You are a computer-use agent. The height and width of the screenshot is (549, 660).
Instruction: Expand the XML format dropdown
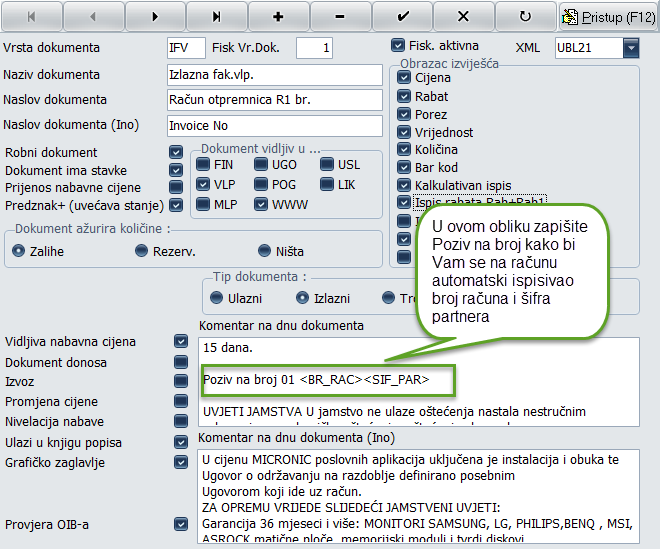(630, 48)
